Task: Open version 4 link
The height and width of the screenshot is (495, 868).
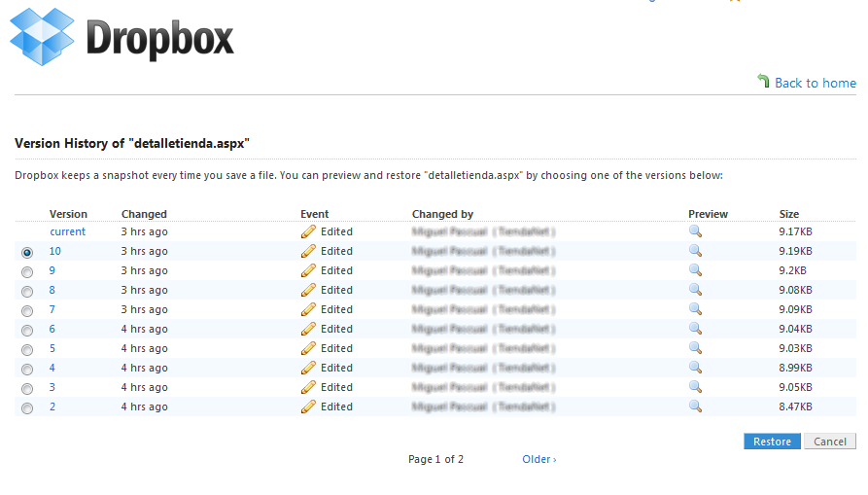Action: (52, 368)
